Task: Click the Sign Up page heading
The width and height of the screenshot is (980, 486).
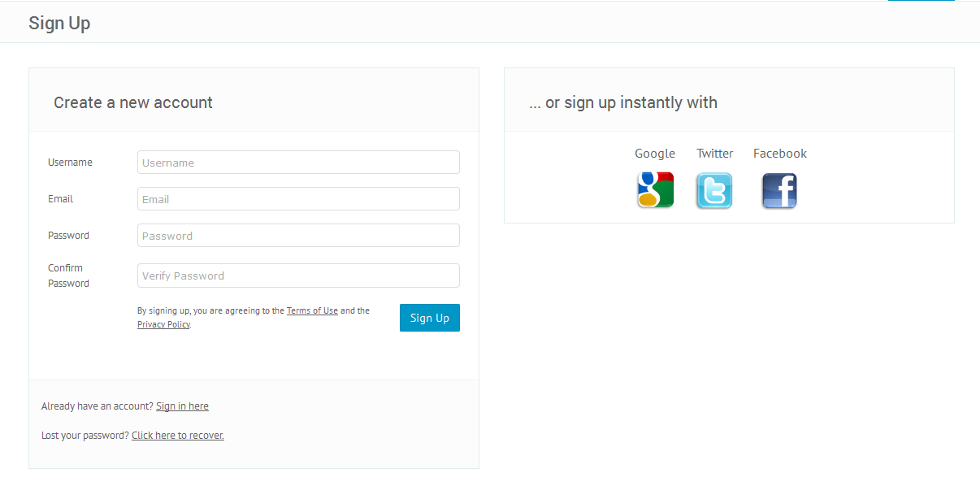Action: point(59,23)
